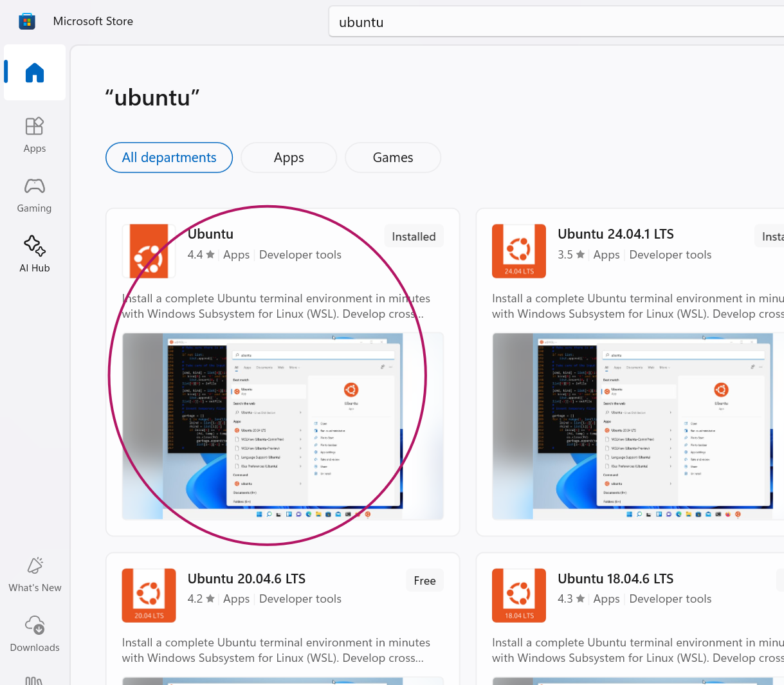Screen dimensions: 784x685
Task: Click the Ubuntu app title
Action: (x=210, y=234)
